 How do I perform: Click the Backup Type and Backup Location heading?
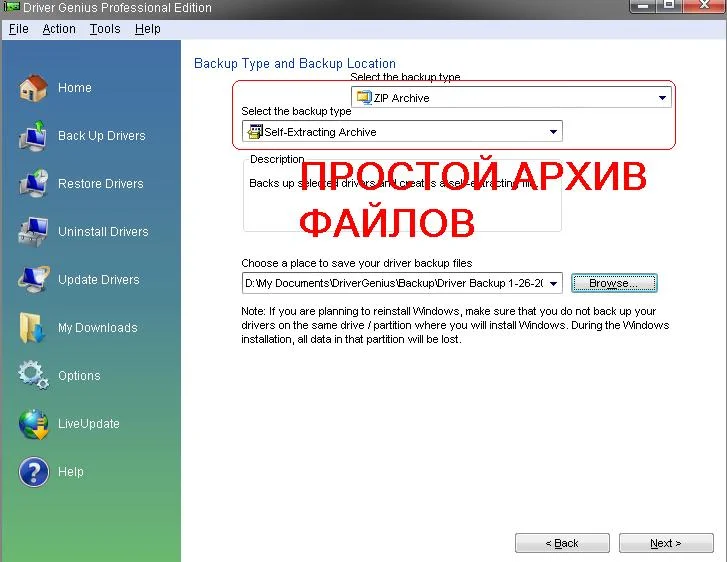tap(295, 63)
